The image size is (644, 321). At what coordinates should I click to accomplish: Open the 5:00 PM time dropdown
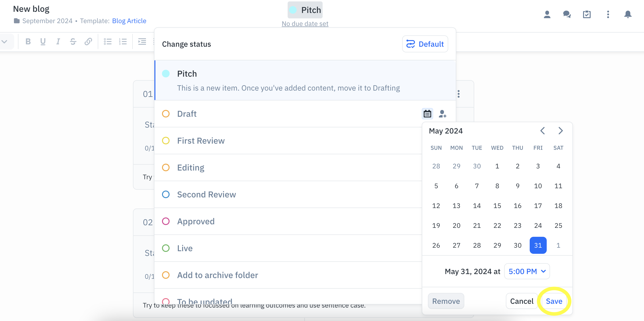click(527, 271)
